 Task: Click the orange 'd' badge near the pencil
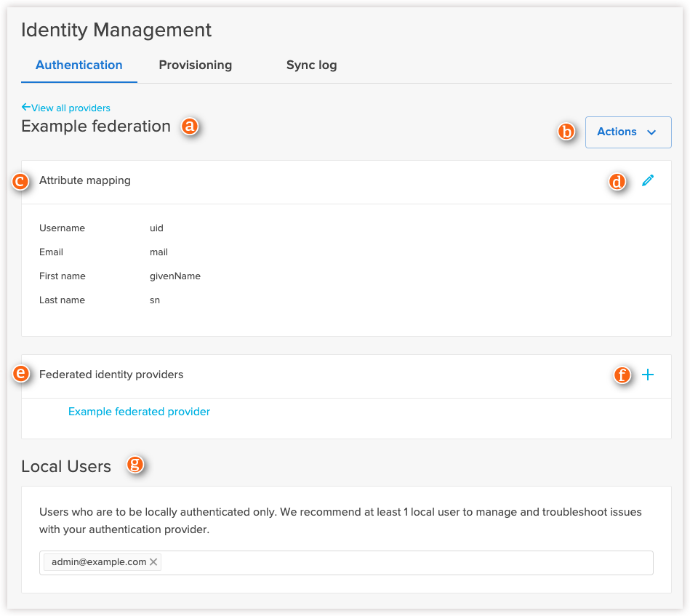coord(617,183)
